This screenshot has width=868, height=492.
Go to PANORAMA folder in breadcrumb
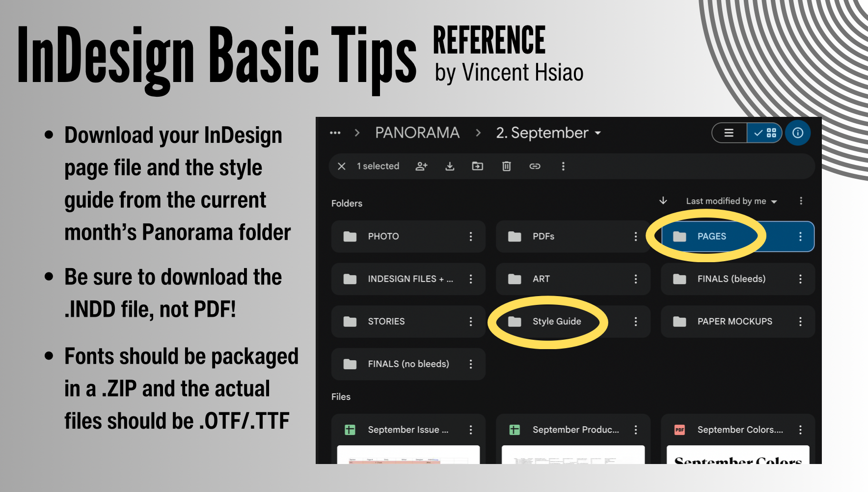click(417, 133)
